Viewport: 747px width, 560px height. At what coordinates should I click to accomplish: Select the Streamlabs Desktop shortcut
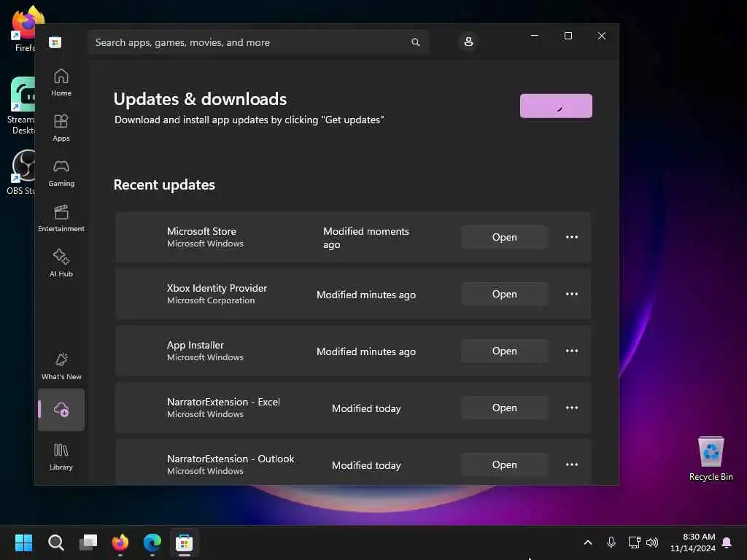point(20,106)
